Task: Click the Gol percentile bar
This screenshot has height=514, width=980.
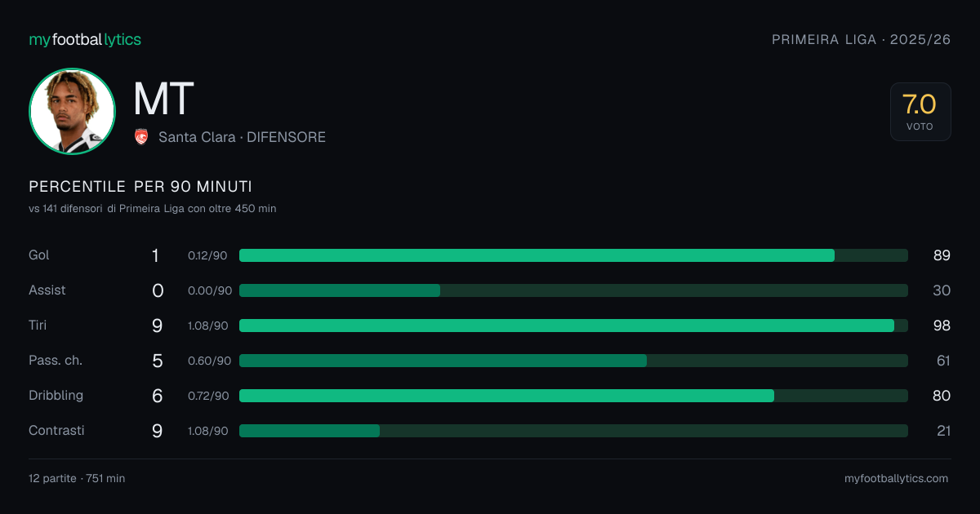Action: tap(573, 255)
